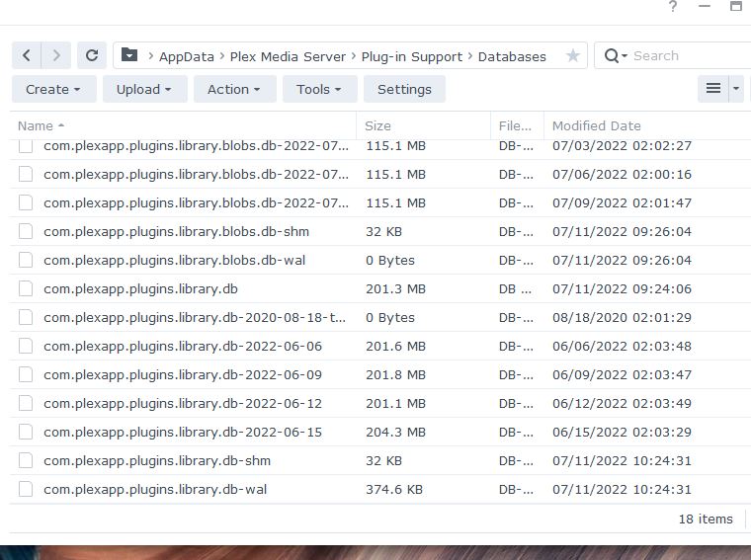Check the box for library.db-2022-06-12
The width and height of the screenshot is (751, 560).
pyautogui.click(x=26, y=404)
